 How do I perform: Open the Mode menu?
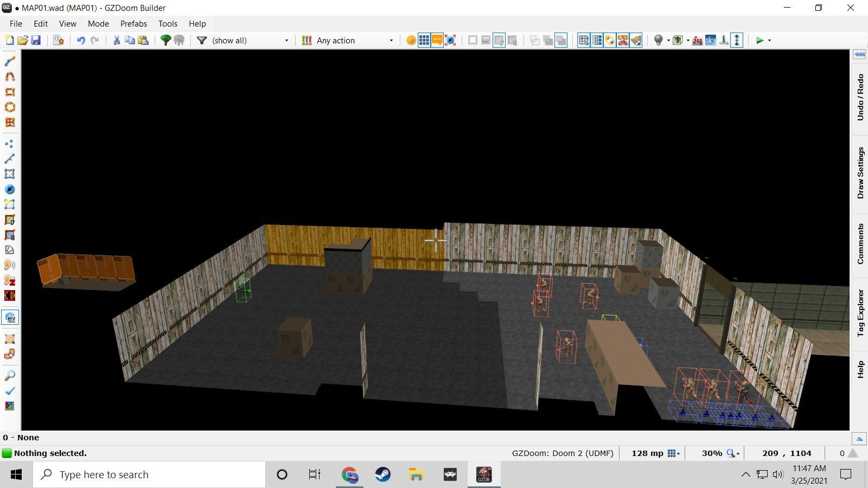tap(98, 24)
